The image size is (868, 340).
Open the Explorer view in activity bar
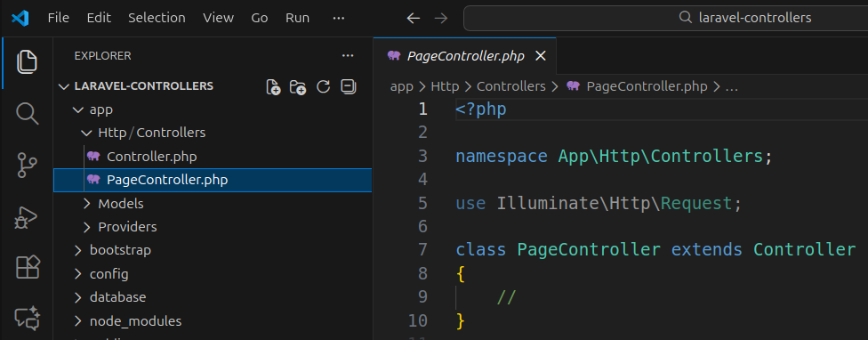[27, 61]
